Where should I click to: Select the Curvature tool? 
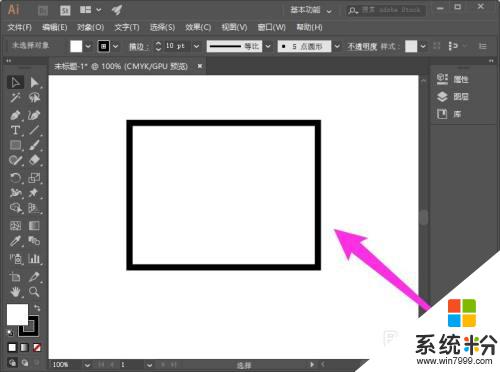34,115
